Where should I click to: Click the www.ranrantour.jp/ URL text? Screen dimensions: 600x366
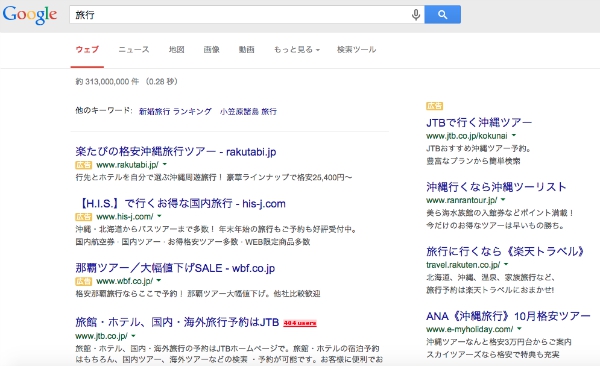(462, 200)
